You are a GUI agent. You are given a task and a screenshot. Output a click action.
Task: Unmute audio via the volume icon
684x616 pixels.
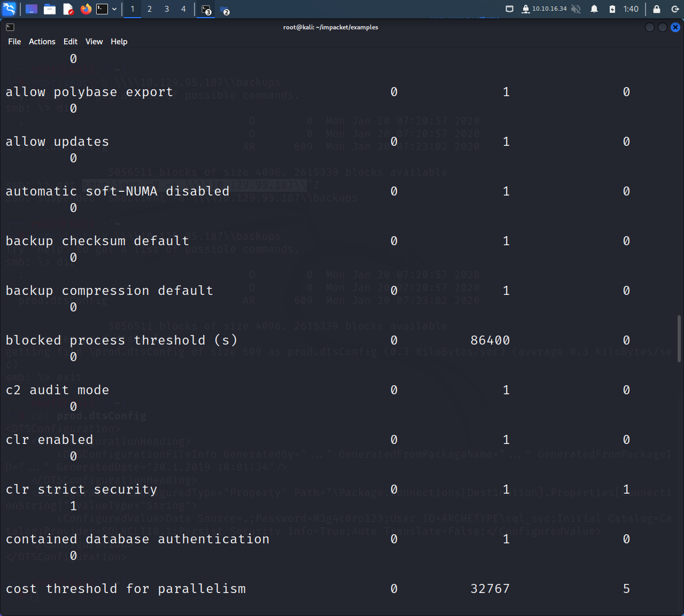(x=576, y=9)
